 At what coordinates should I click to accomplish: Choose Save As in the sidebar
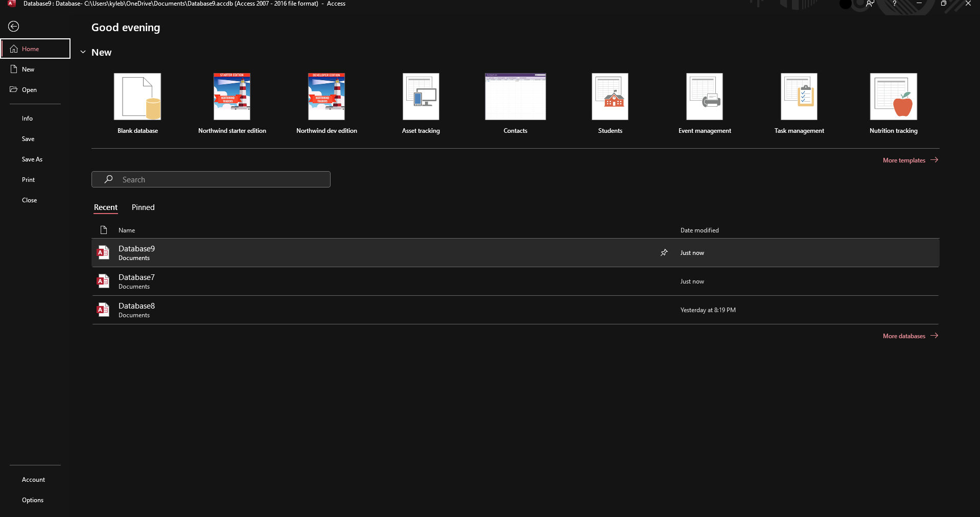click(35, 159)
